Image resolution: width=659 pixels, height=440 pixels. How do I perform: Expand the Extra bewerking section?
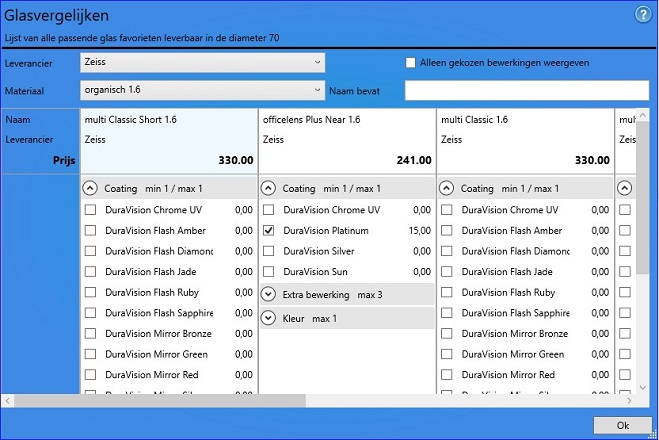pos(268,294)
